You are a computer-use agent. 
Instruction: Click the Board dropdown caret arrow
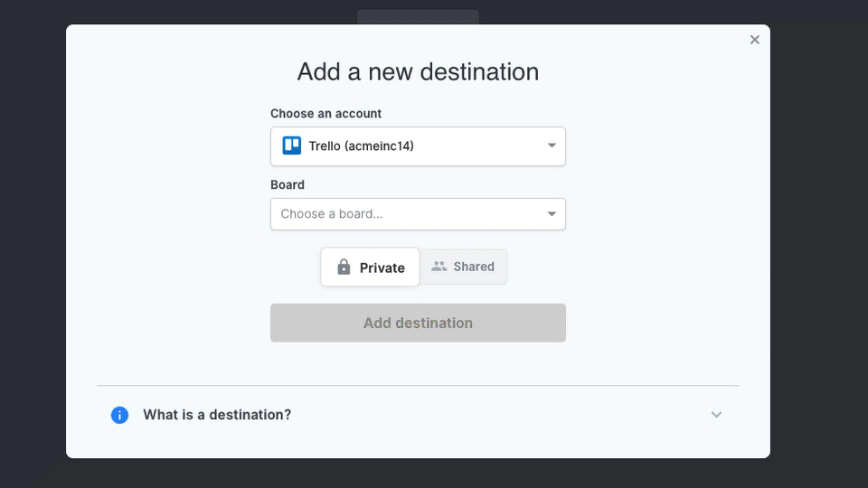coord(552,214)
